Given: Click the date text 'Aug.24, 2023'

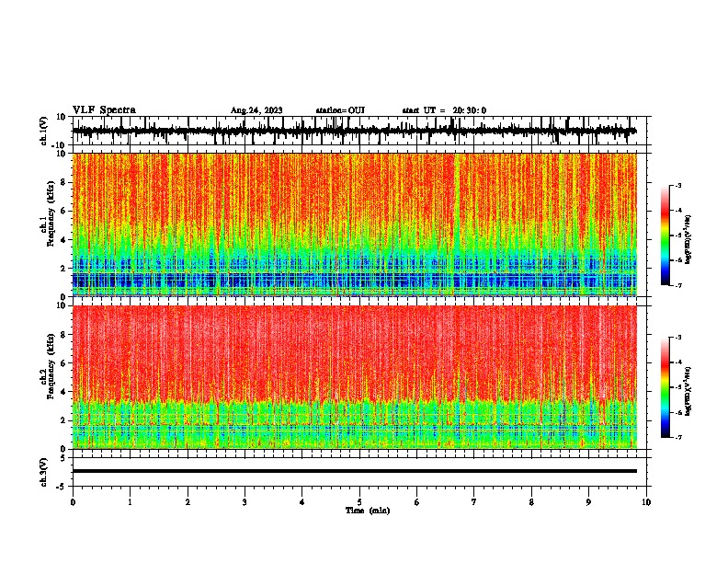Looking at the screenshot, I should point(256,110).
